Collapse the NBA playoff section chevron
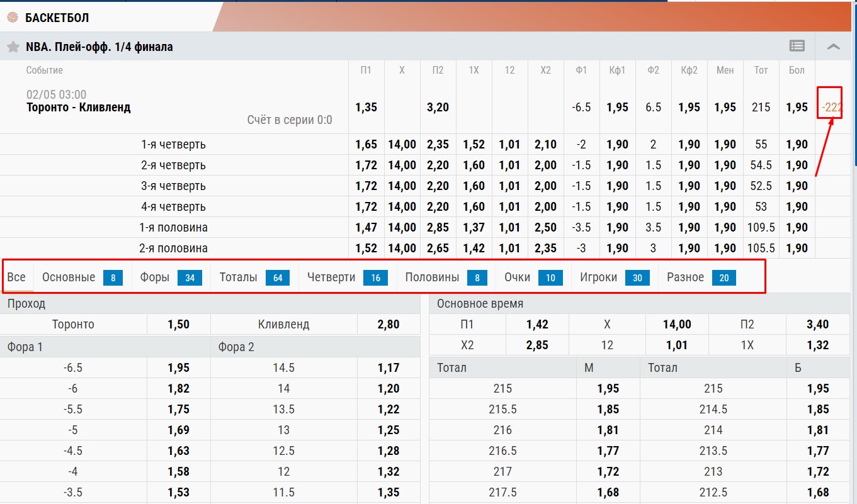This screenshot has height=504, width=857. click(x=833, y=47)
